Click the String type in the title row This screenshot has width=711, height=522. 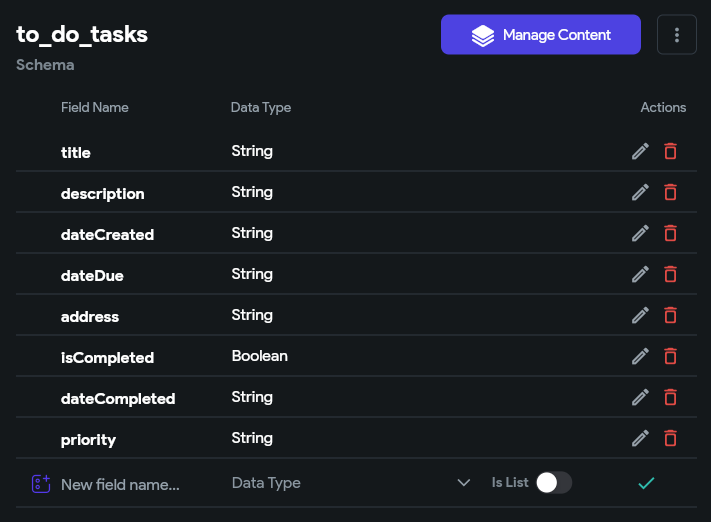(252, 151)
